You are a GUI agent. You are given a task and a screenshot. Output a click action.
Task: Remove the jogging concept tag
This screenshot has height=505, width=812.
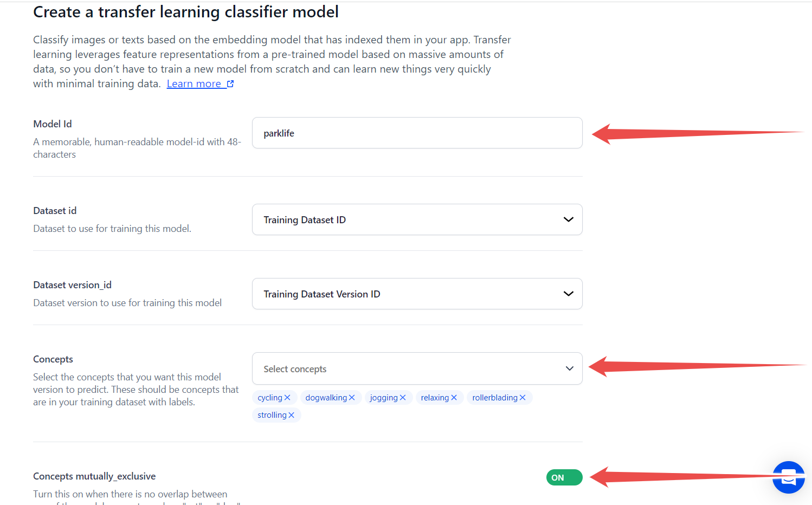click(x=403, y=397)
